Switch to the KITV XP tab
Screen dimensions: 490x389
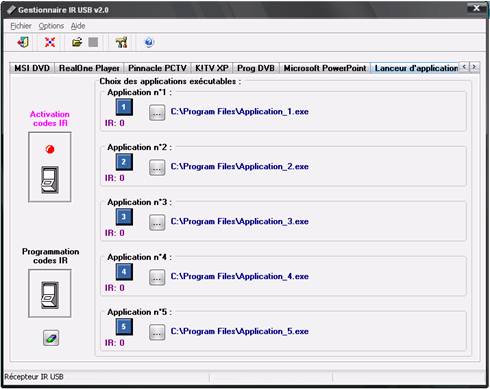coord(212,68)
